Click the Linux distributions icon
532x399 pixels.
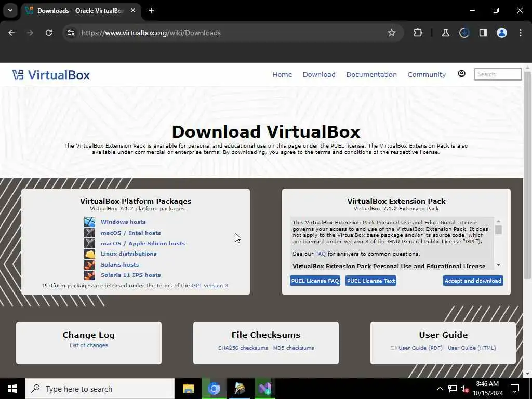pos(89,254)
